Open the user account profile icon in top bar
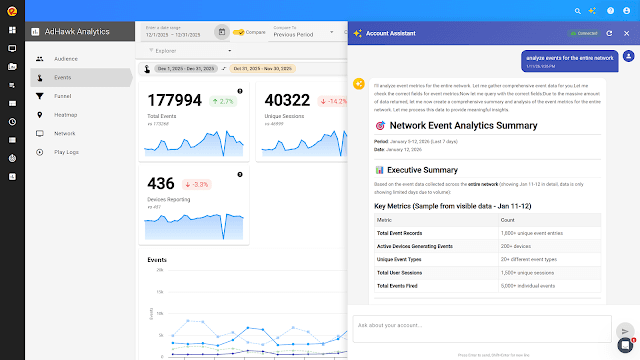640x360 pixels. (x=627, y=11)
